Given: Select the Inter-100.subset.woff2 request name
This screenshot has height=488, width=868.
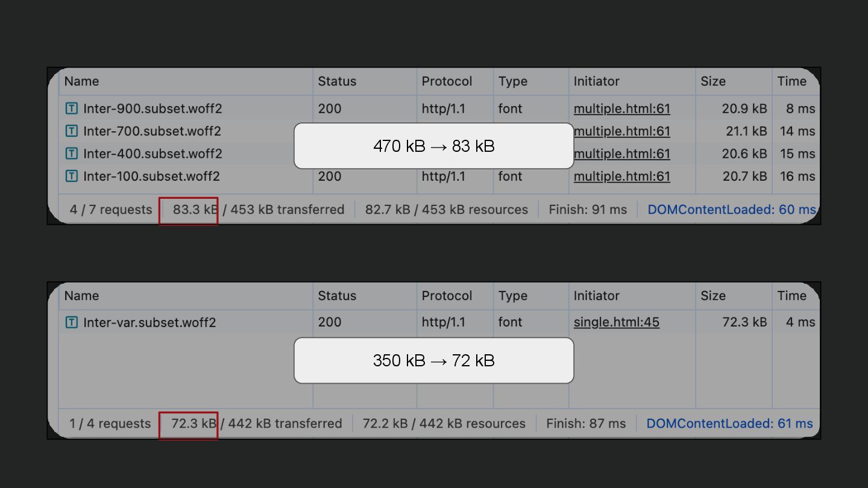Looking at the screenshot, I should (151, 177).
